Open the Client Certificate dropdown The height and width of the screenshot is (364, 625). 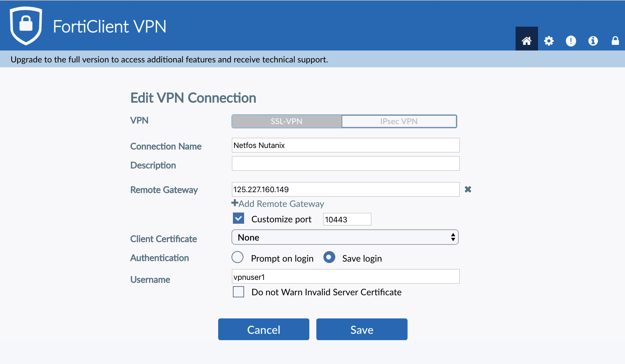[345, 237]
